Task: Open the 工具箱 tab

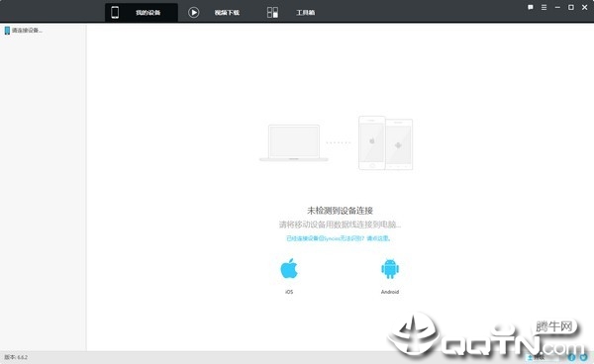Action: tap(291, 13)
